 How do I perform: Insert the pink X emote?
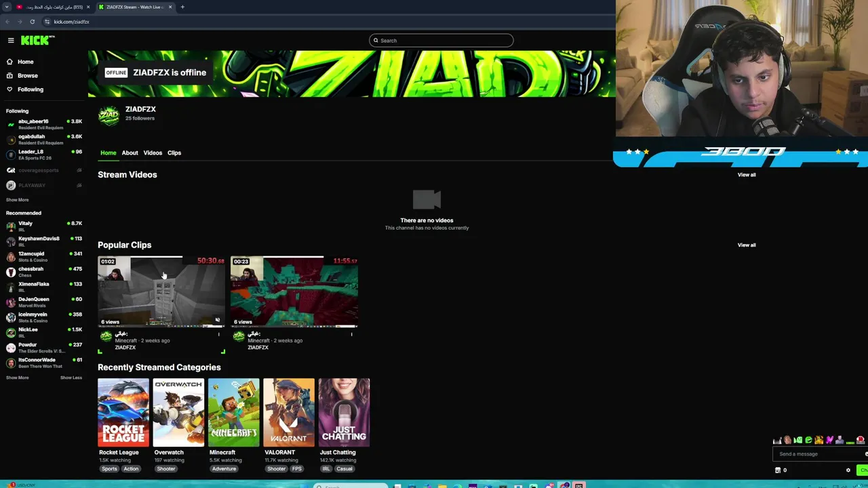(829, 440)
